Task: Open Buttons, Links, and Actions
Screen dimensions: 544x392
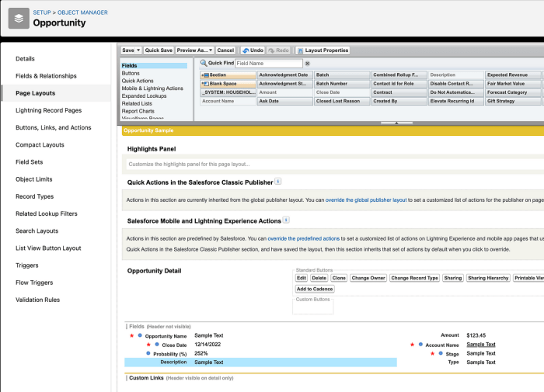Action: (54, 127)
